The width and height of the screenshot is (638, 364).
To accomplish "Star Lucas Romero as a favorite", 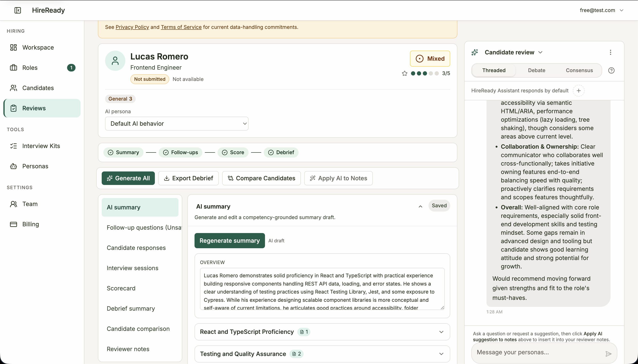I will tap(404, 73).
